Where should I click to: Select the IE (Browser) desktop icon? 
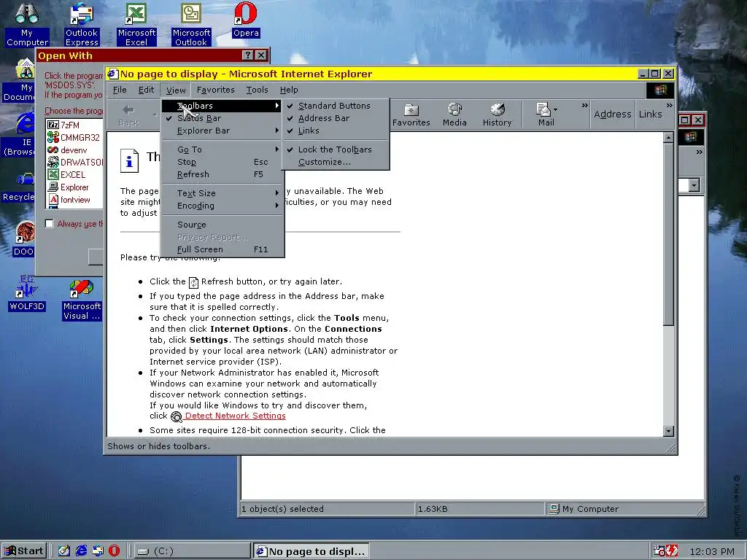[x=19, y=134]
